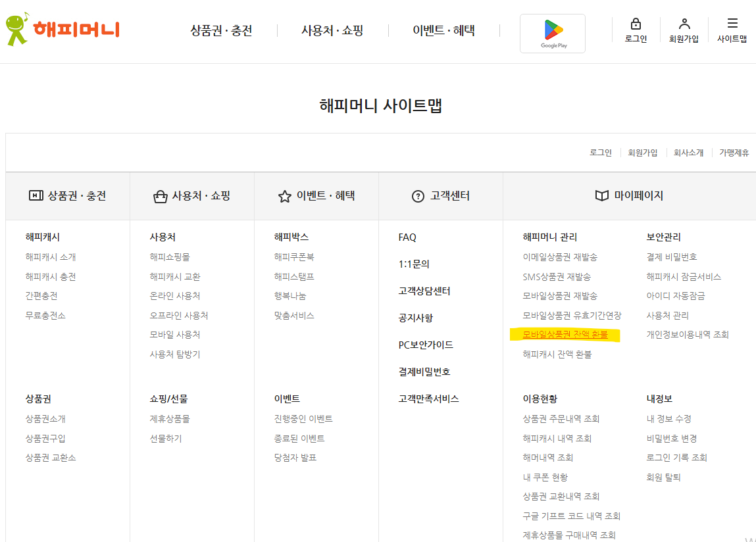The height and width of the screenshot is (542, 756).
Task: Click the 상품권·충전 column header icon
Action: (36, 195)
